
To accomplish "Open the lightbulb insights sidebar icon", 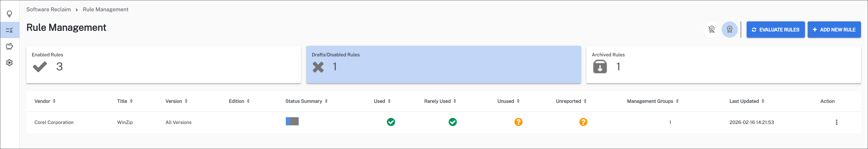I will tap(9, 14).
